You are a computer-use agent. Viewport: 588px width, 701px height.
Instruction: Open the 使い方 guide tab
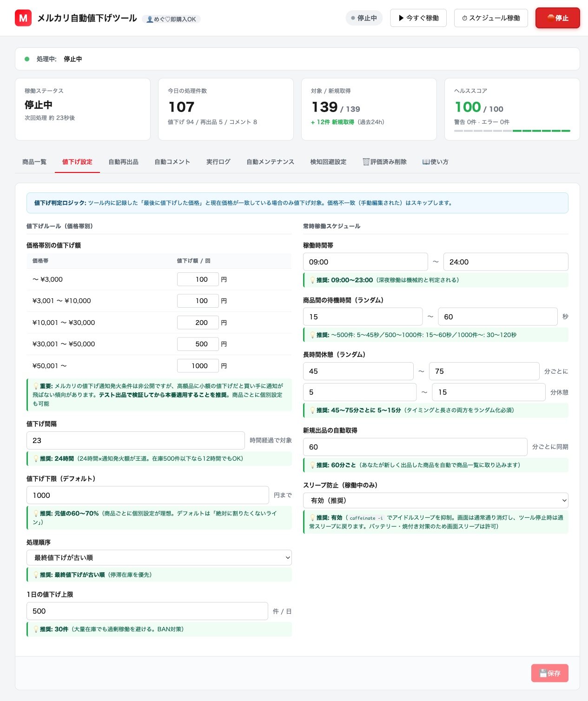click(x=435, y=162)
